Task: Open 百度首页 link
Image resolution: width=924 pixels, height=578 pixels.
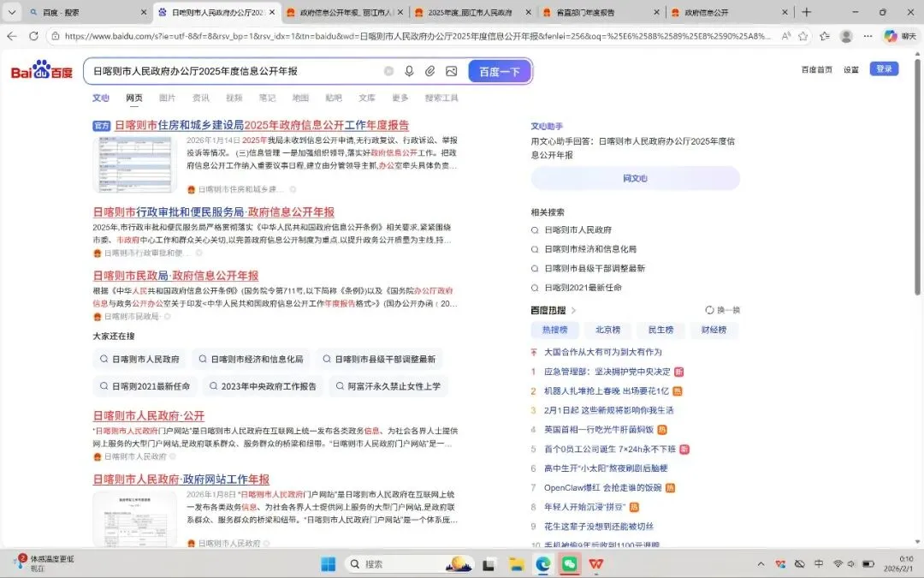Action: tap(817, 69)
